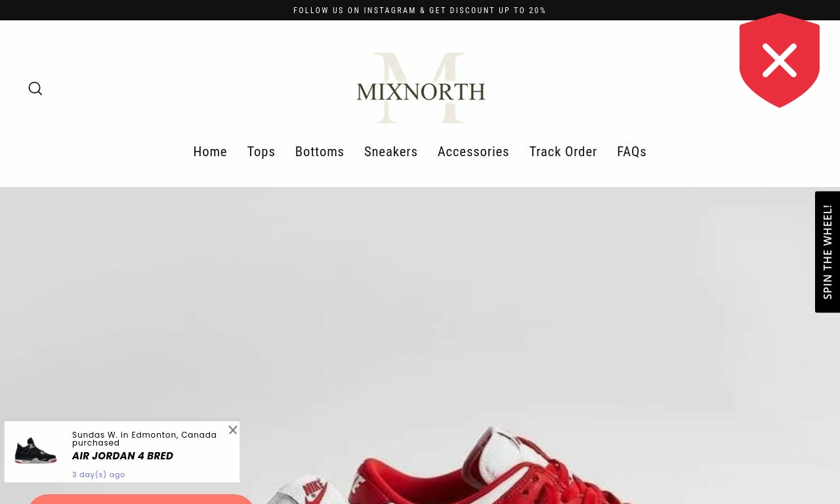Click the white Nike tag on the sneaker

point(315,490)
